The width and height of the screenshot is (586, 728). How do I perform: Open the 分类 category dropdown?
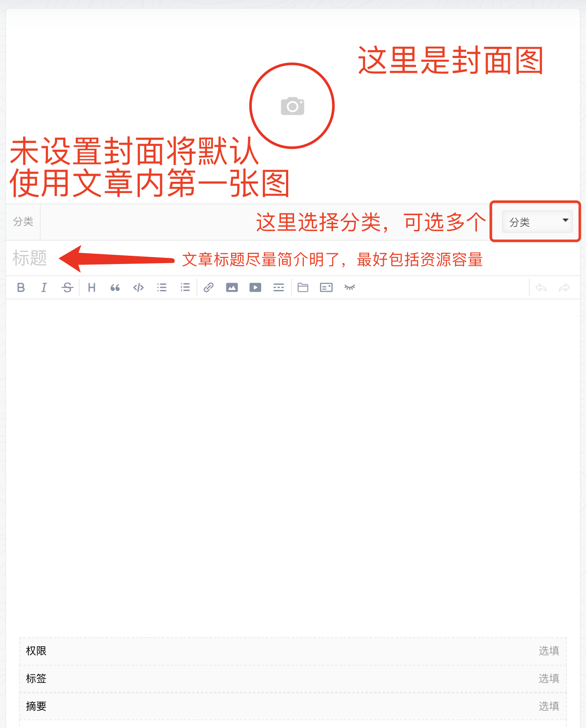(x=538, y=222)
